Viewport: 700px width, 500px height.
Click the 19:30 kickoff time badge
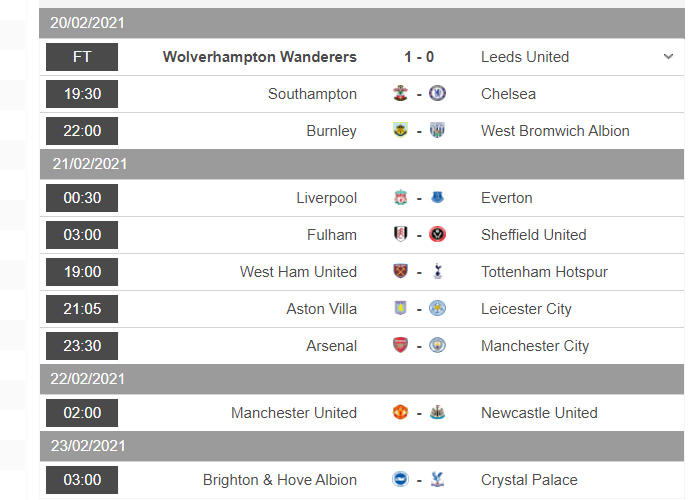coord(82,94)
